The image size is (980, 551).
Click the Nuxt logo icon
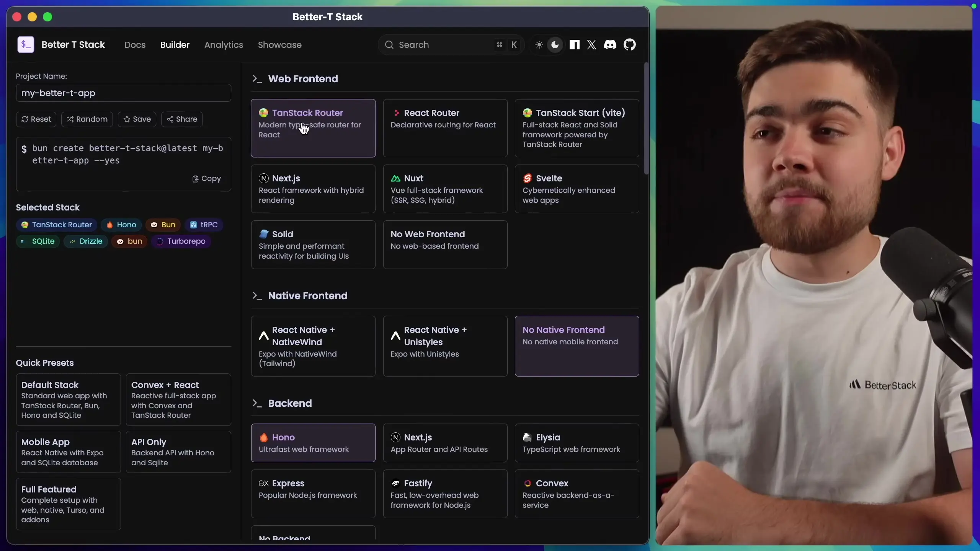pyautogui.click(x=395, y=178)
